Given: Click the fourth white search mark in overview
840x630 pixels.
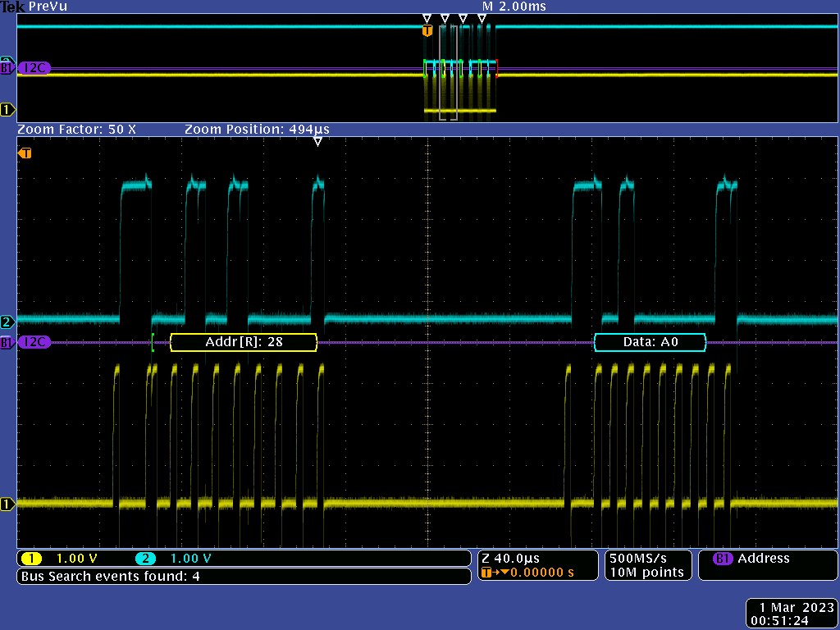Looking at the screenshot, I should pos(482,19).
